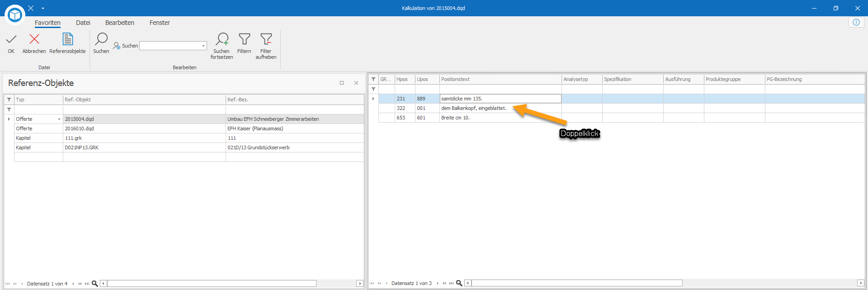Go to last record in Referenz-Objekte navigator

[87, 284]
